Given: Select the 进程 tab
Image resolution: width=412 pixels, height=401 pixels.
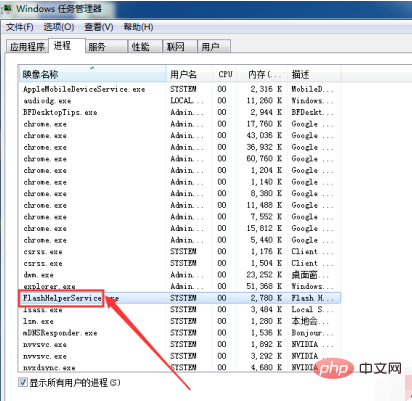Looking at the screenshot, I should pyautogui.click(x=67, y=45).
